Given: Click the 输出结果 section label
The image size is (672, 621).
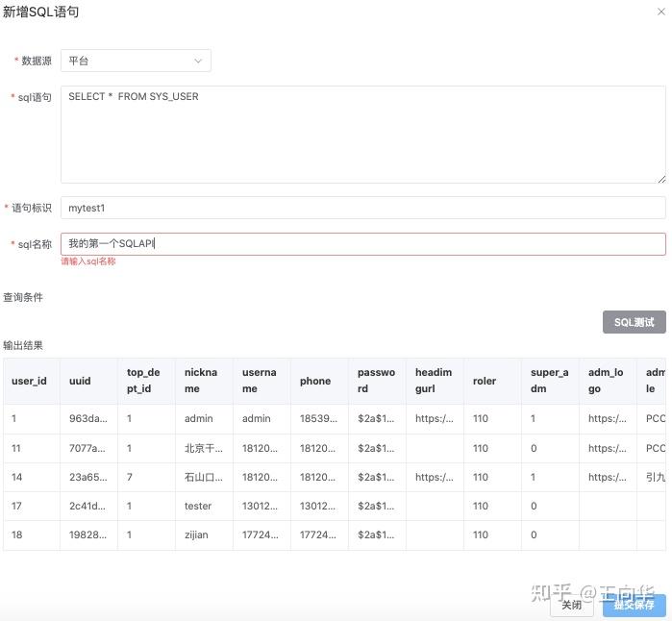Looking at the screenshot, I should click(x=23, y=345).
